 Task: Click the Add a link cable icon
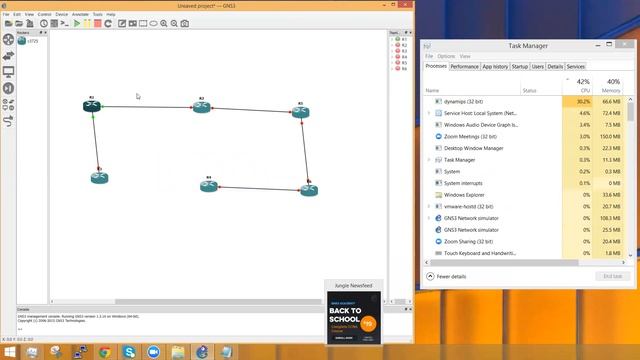point(9,121)
